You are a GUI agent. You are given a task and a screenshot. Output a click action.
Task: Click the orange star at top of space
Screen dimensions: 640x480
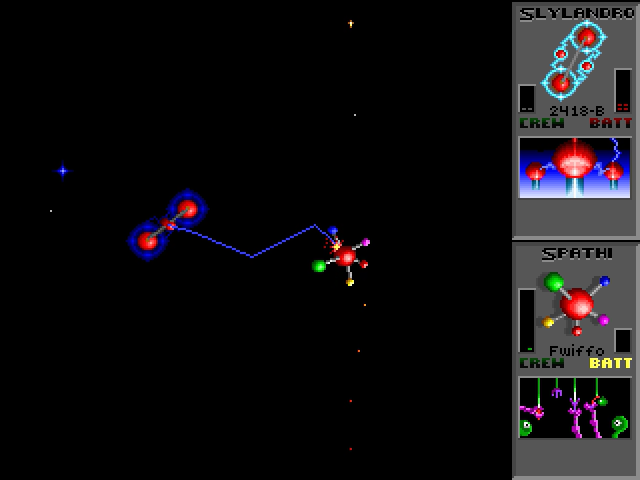point(351,24)
